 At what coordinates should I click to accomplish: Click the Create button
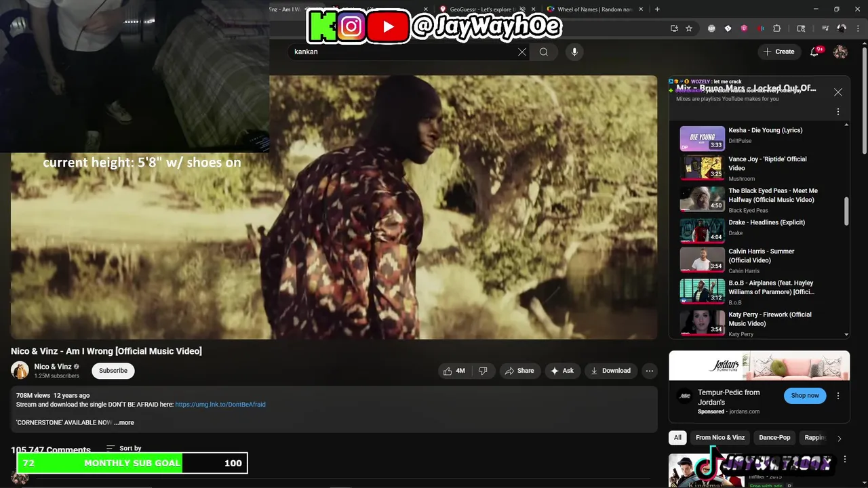click(x=778, y=52)
